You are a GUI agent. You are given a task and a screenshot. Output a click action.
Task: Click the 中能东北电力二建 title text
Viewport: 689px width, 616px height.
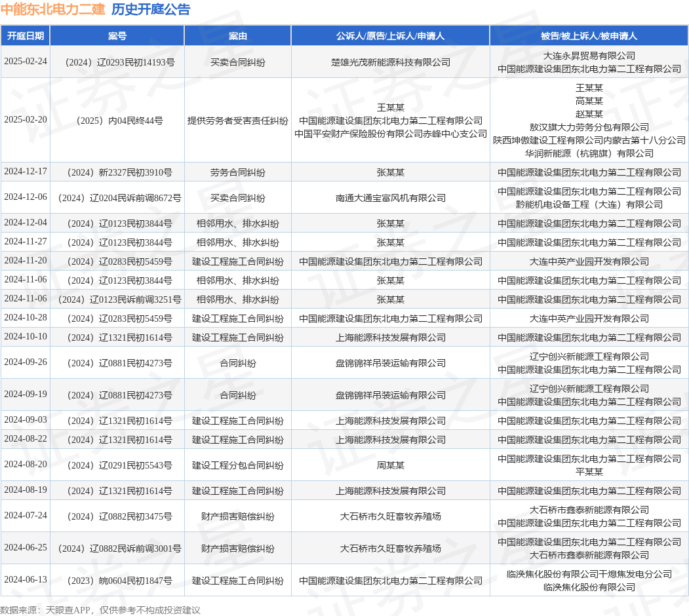52,9
